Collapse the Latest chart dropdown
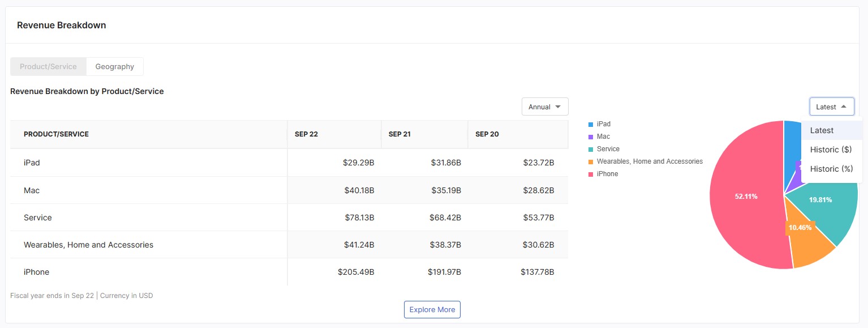 [x=831, y=107]
